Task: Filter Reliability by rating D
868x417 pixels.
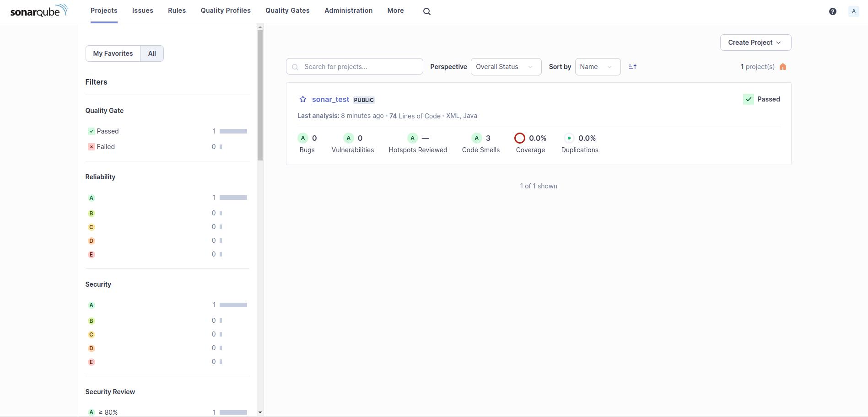Action: pos(167,241)
